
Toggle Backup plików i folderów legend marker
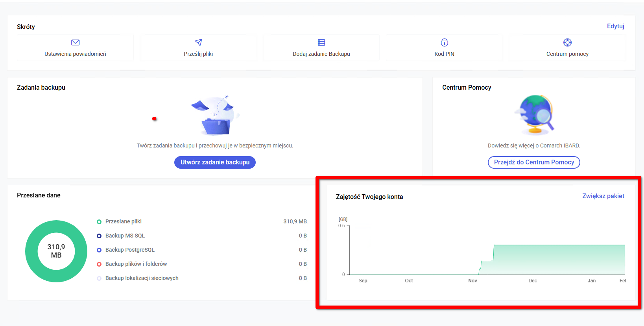(99, 264)
